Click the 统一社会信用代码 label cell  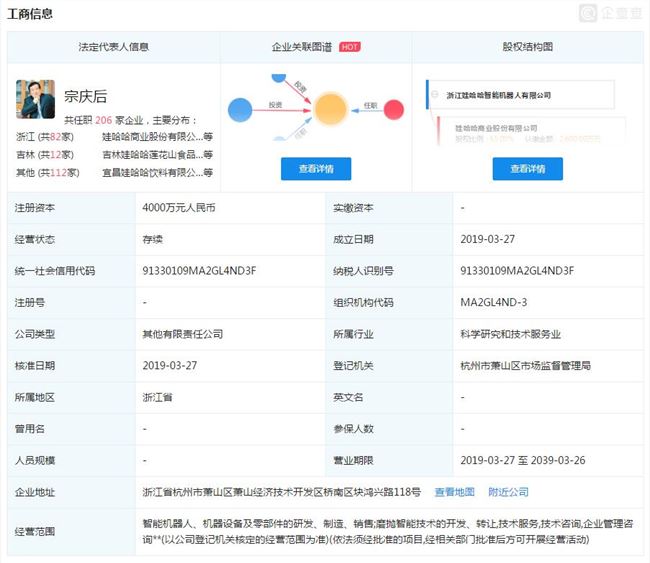pyautogui.click(x=71, y=271)
